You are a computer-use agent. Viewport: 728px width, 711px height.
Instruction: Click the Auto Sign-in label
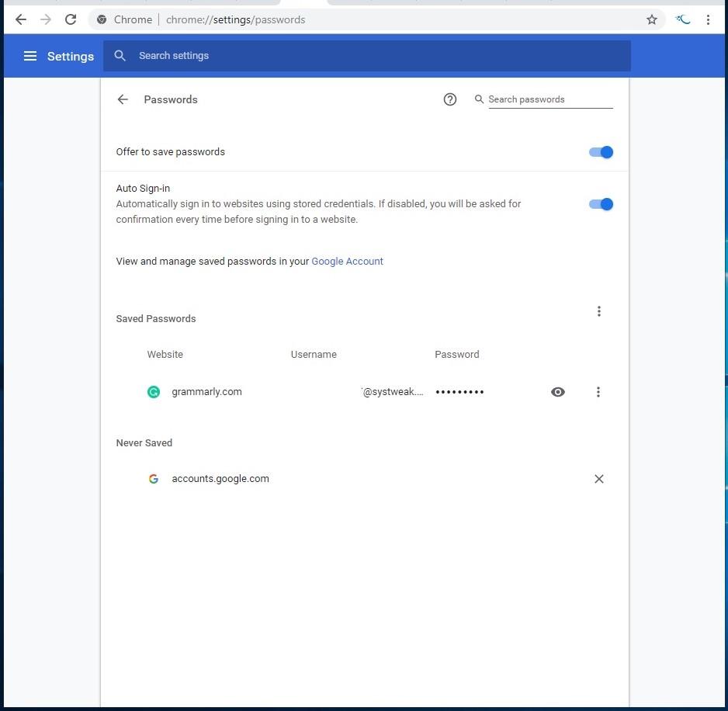click(143, 188)
